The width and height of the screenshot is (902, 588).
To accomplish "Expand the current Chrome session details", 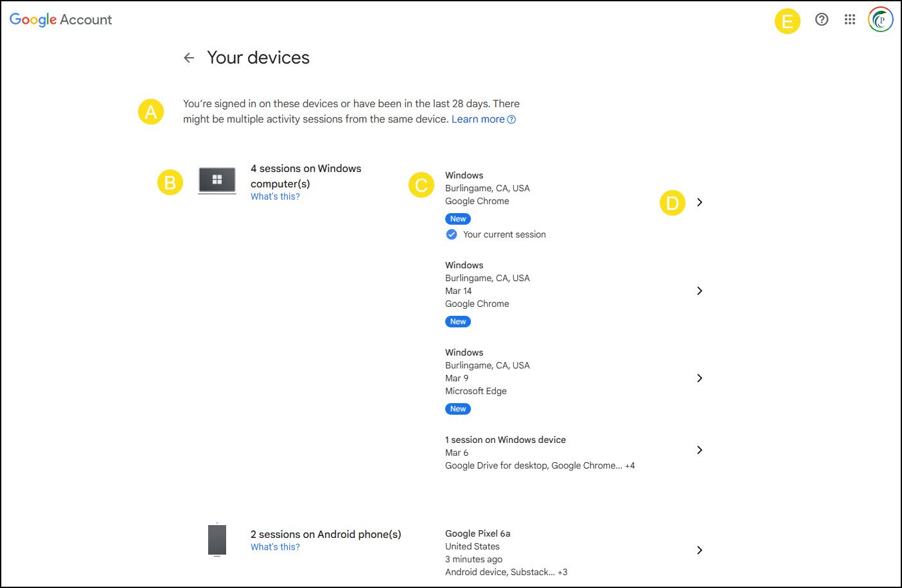I will (700, 202).
